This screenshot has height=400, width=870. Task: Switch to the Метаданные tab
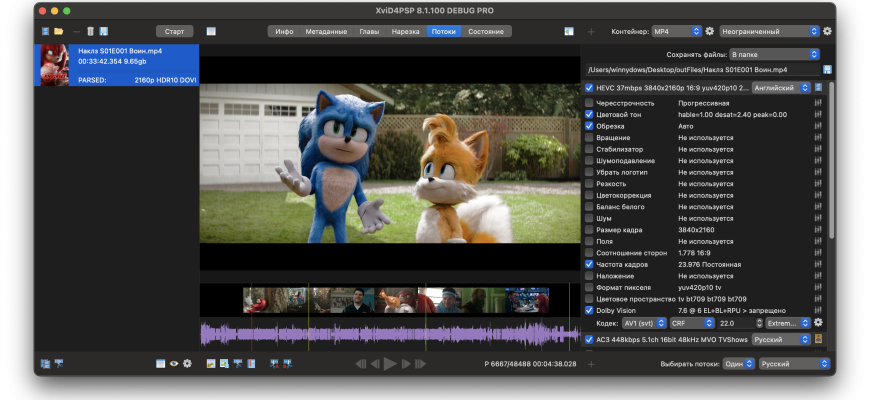coord(326,32)
